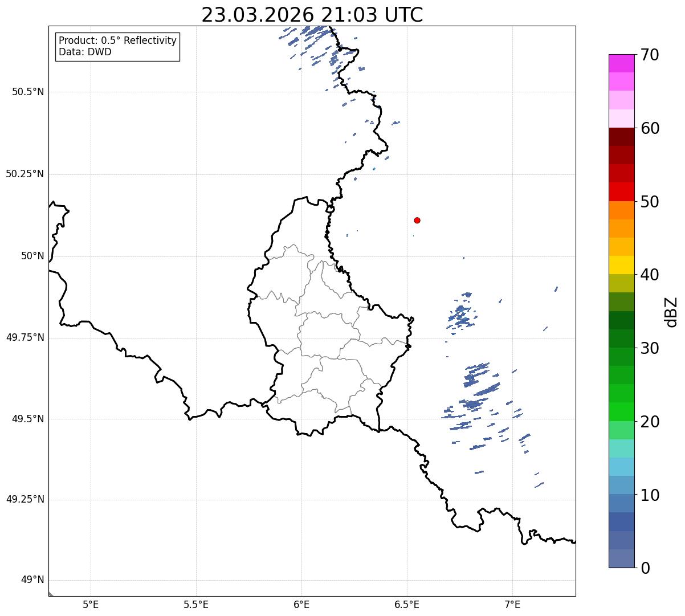Viewport: 685px width, 616px height.
Task: Click the yellow 40 dBZ colorbar swatch
Action: pos(621,266)
